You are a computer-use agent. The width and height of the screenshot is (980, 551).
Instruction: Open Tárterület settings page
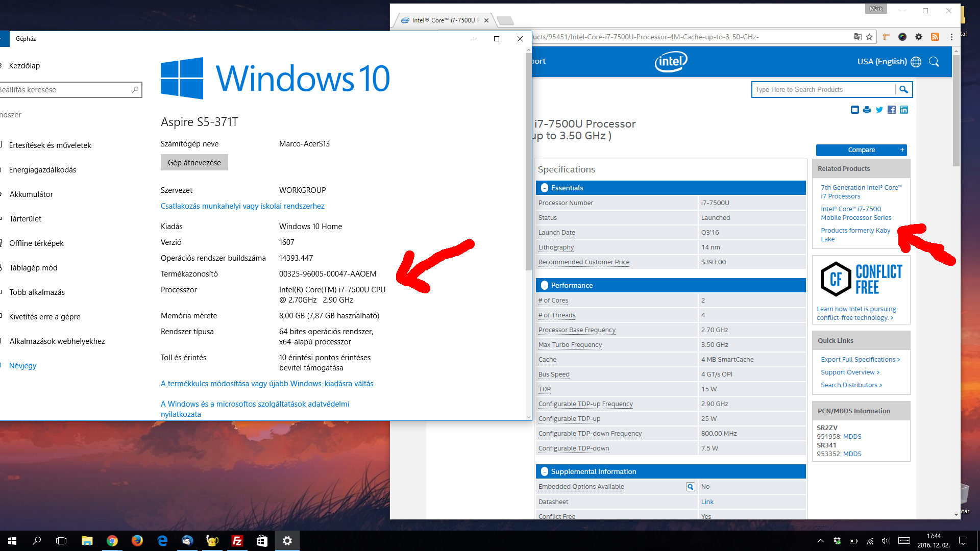tap(25, 219)
